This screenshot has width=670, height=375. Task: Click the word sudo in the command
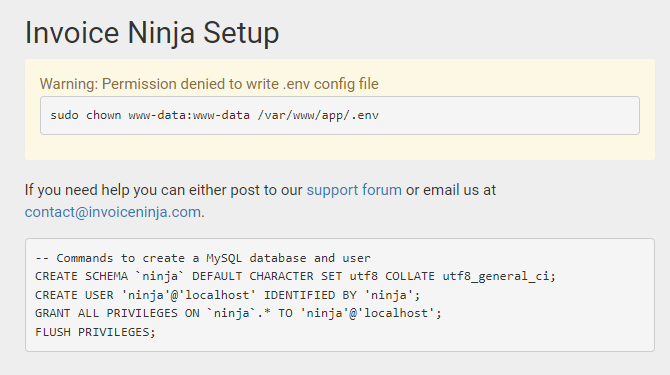(x=65, y=115)
